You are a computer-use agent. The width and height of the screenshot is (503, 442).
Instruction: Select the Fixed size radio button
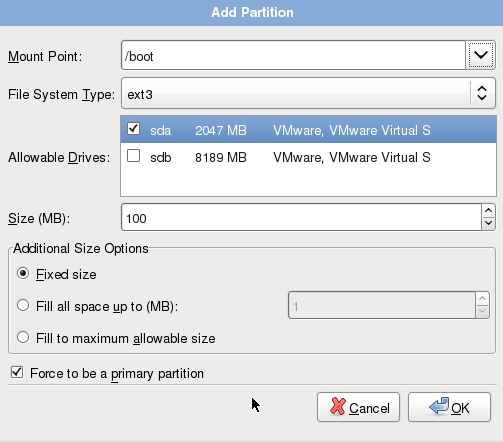click(x=23, y=274)
